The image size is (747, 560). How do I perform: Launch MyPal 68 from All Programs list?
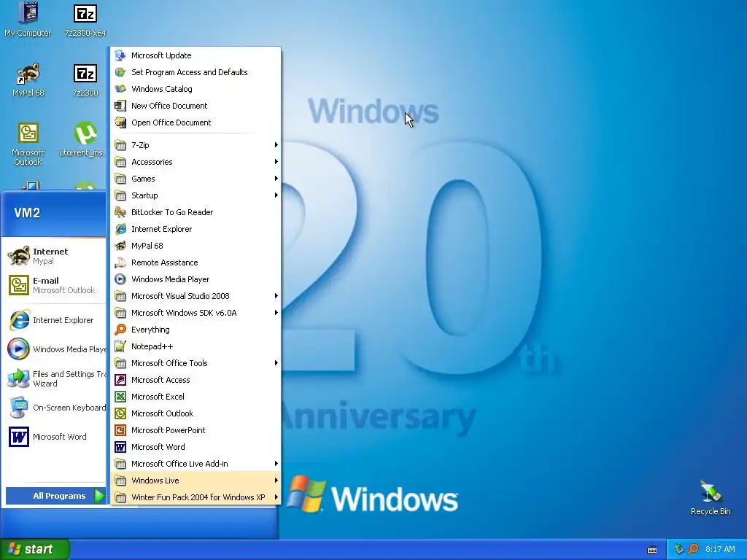pos(196,246)
